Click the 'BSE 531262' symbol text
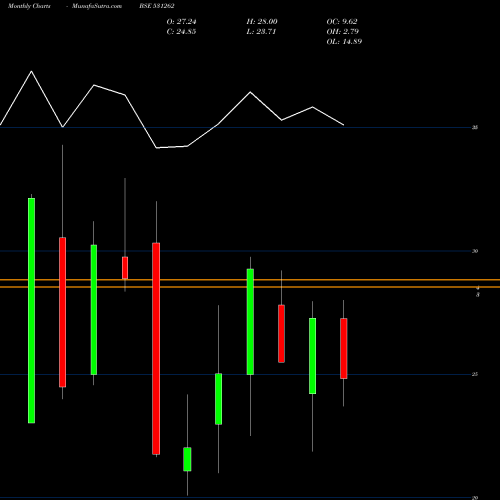The width and height of the screenshot is (500, 500). coord(157,6)
